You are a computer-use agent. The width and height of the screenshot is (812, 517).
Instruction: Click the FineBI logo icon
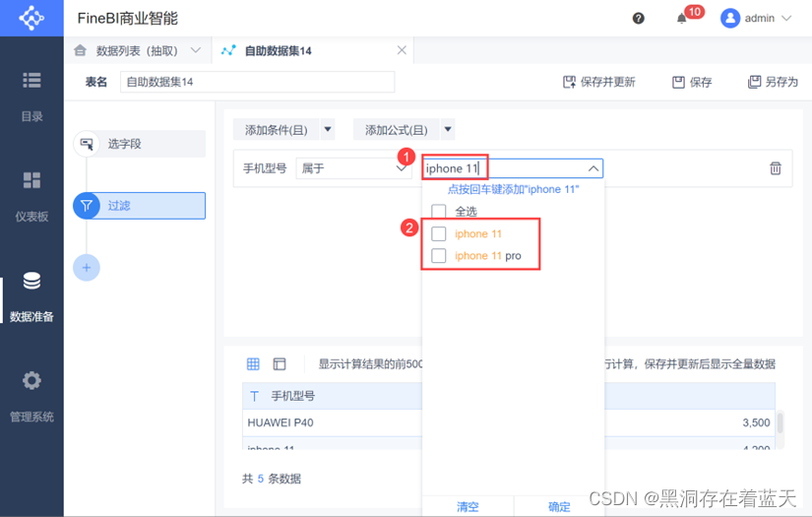tap(31, 18)
